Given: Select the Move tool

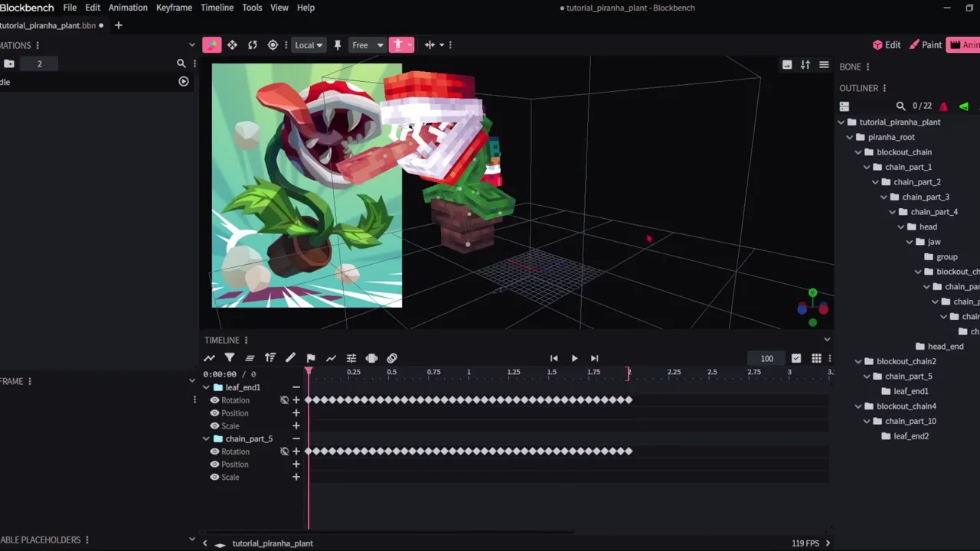Looking at the screenshot, I should coord(232,45).
